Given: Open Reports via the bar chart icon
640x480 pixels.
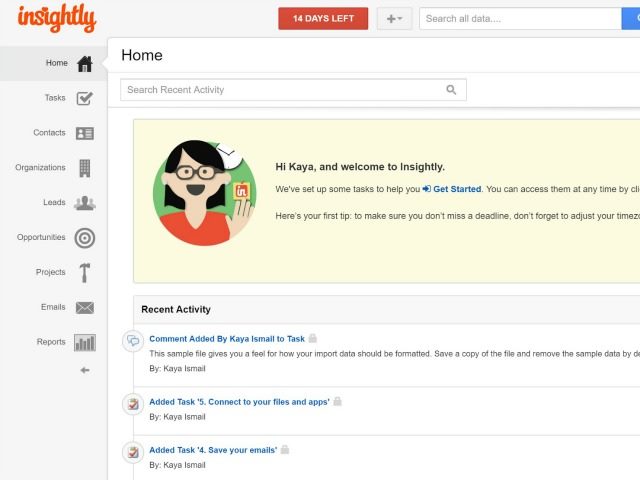Looking at the screenshot, I should (x=85, y=342).
